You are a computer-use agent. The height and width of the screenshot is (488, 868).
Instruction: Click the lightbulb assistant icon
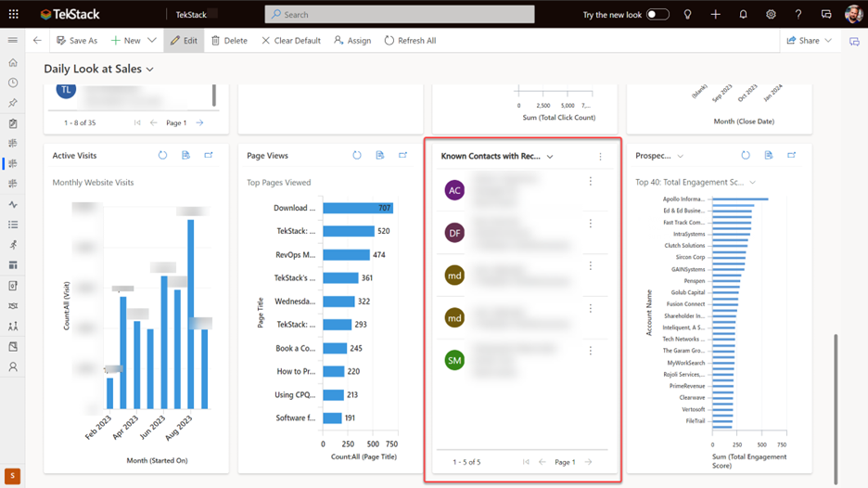click(687, 15)
